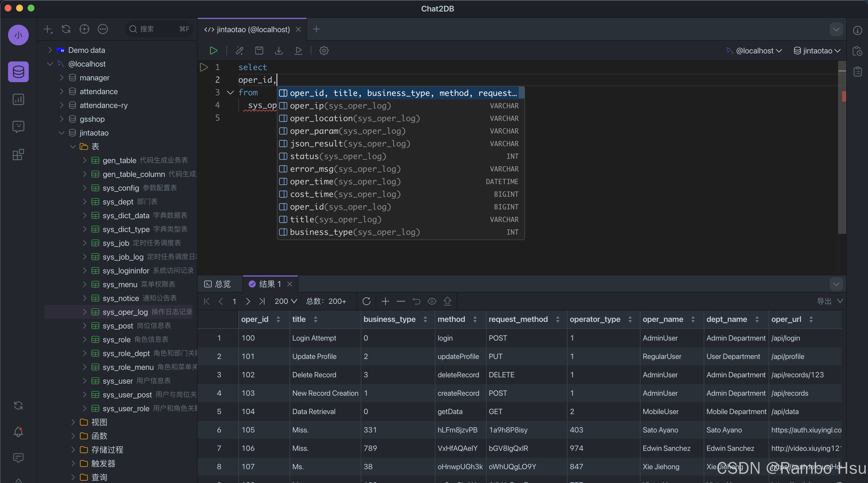This screenshot has width=868, height=483.
Task: Go to the first results page
Action: tap(207, 301)
